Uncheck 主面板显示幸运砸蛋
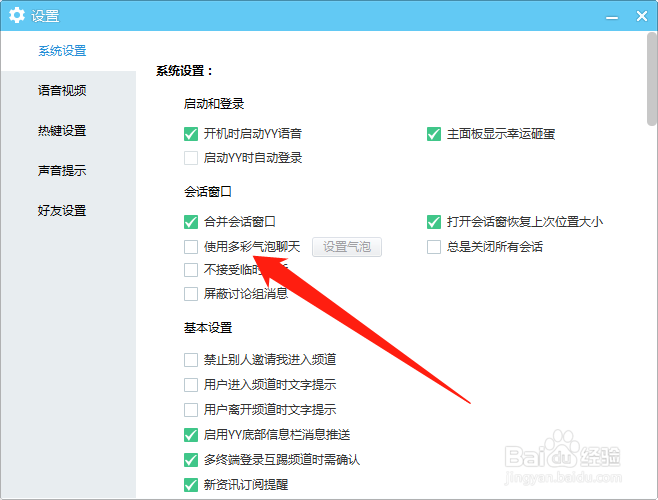Screen dimensions: 658x500 coord(434,134)
